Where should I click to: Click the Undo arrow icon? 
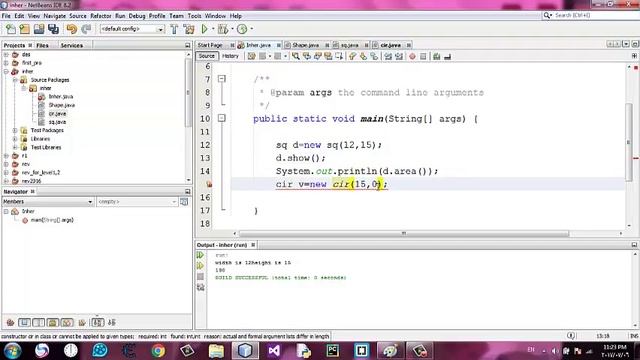[71, 29]
